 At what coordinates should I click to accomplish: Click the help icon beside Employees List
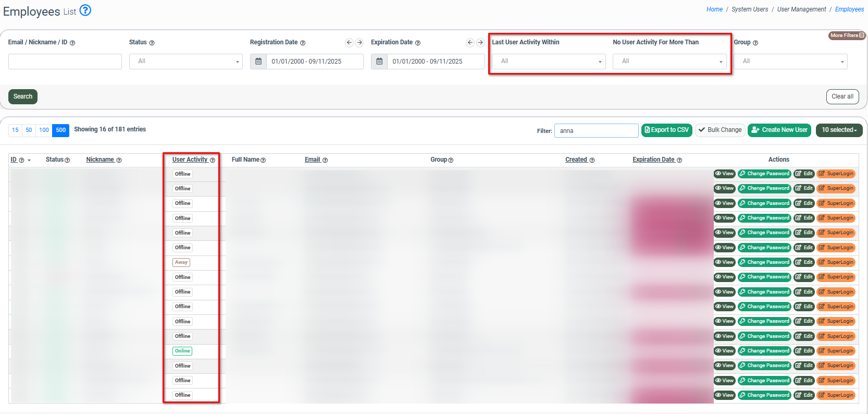point(85,10)
